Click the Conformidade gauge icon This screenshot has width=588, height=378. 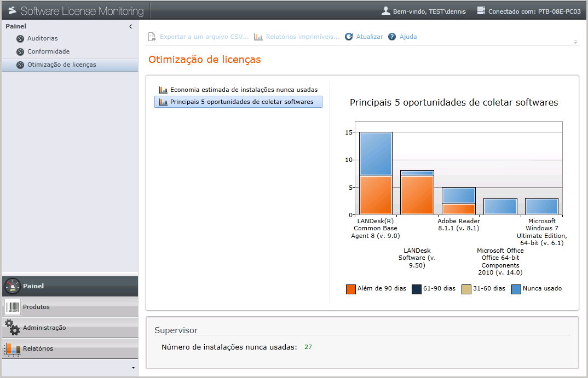(x=20, y=52)
